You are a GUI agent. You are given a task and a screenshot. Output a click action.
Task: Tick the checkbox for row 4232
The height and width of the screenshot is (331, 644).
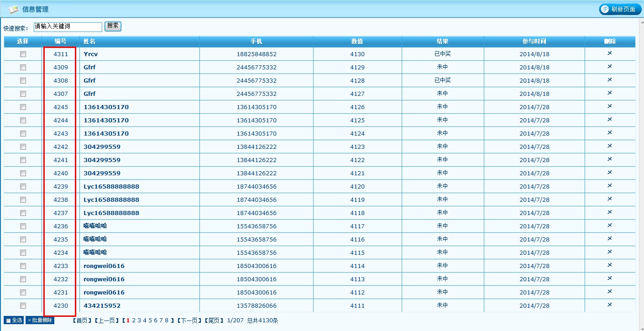(x=23, y=279)
